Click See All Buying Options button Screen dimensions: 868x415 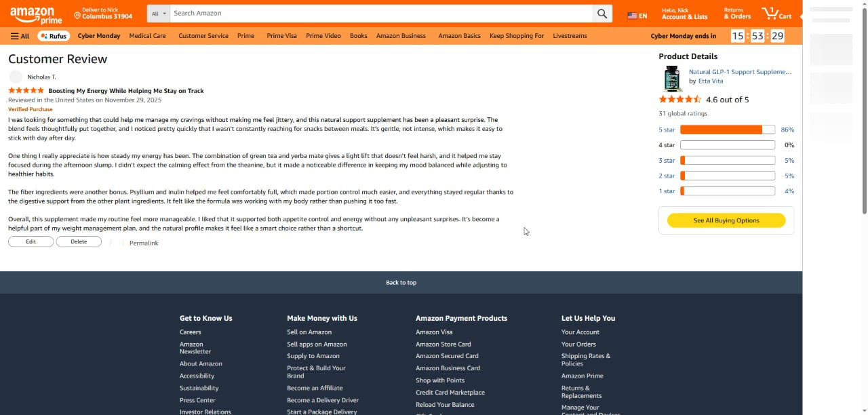pos(726,220)
